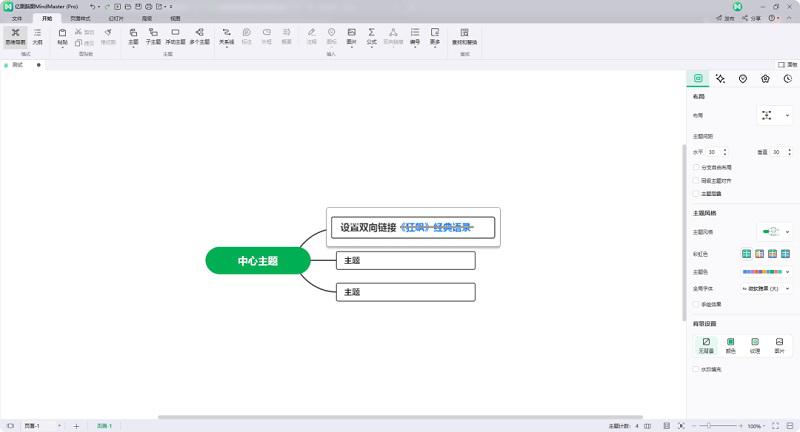Enable 手绘效果 checkbox
The image size is (800, 432).
pos(696,303)
